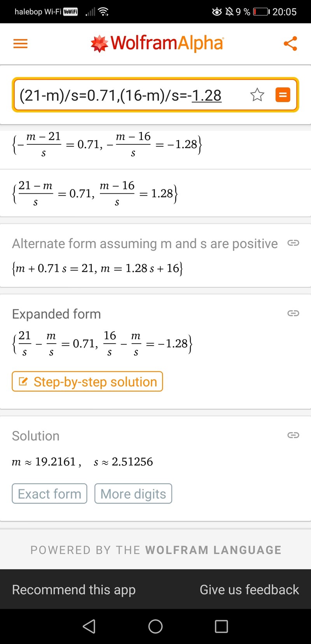Copy link for Alternate form section

coord(293,243)
